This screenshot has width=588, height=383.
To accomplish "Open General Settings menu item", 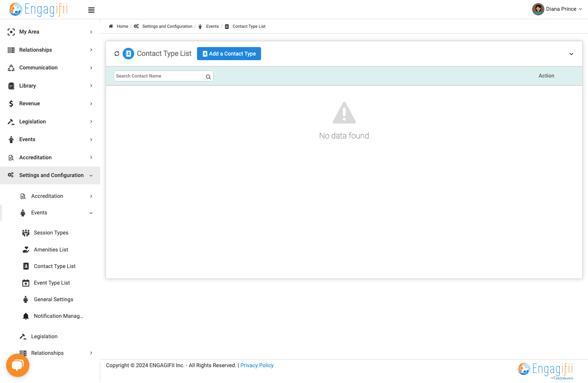I will pos(54,299).
